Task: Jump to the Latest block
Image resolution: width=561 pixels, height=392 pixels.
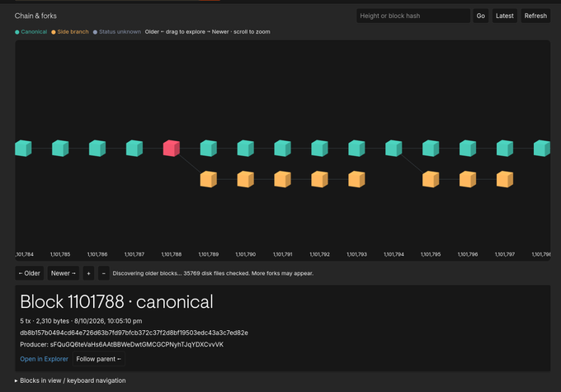Action: click(x=504, y=16)
